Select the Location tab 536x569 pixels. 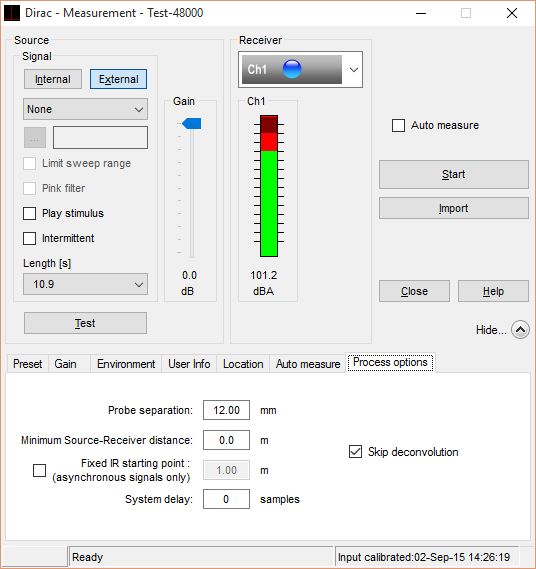(243, 364)
